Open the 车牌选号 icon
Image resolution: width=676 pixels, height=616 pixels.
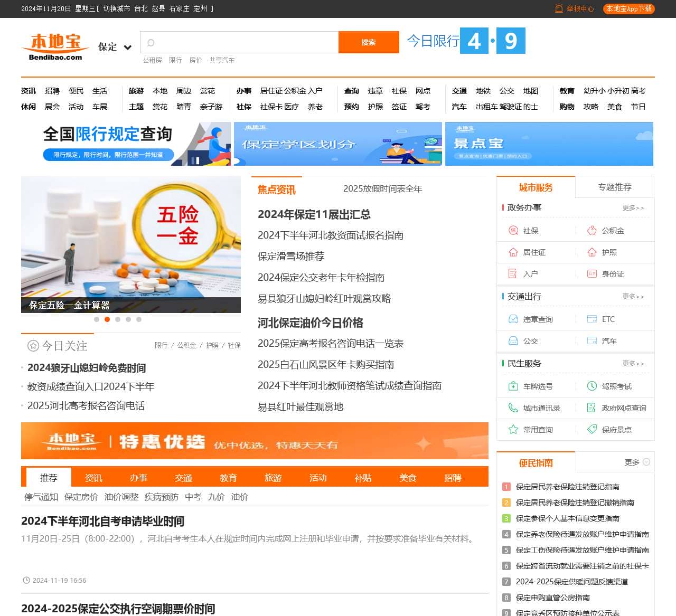pos(513,386)
